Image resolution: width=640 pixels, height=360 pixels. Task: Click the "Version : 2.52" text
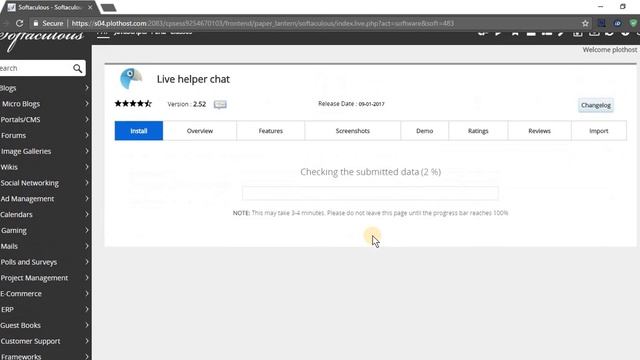point(187,104)
